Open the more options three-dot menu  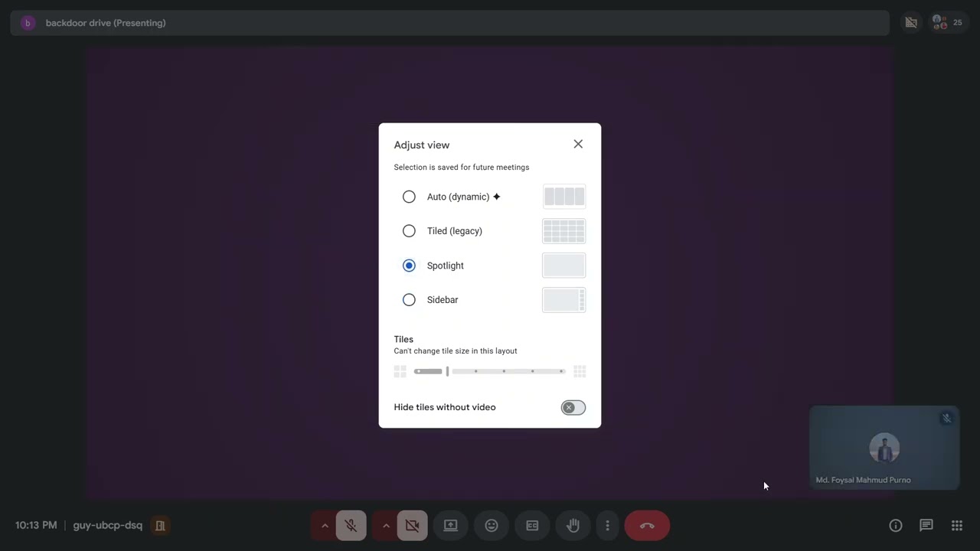point(608,526)
